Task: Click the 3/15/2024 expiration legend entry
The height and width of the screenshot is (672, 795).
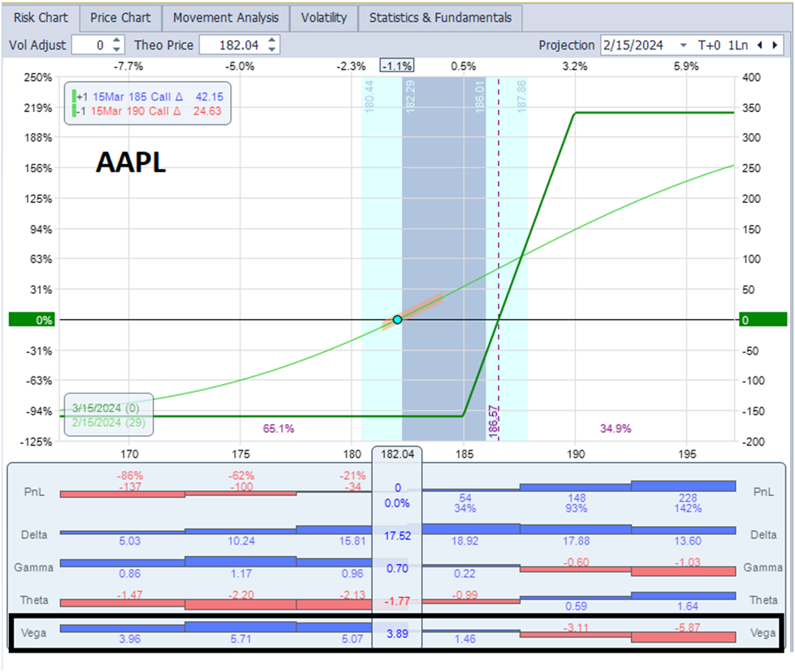Action: (105, 407)
